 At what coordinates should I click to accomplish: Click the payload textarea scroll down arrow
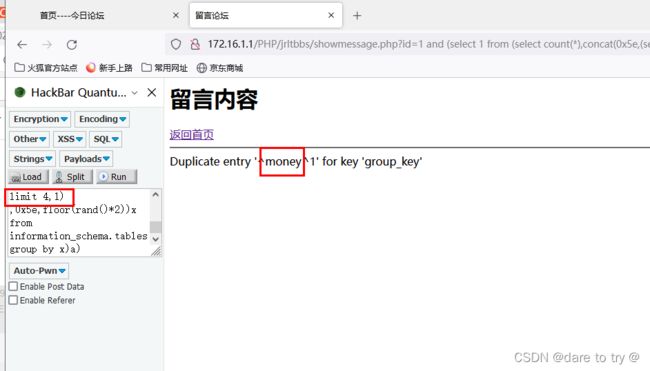click(x=155, y=239)
